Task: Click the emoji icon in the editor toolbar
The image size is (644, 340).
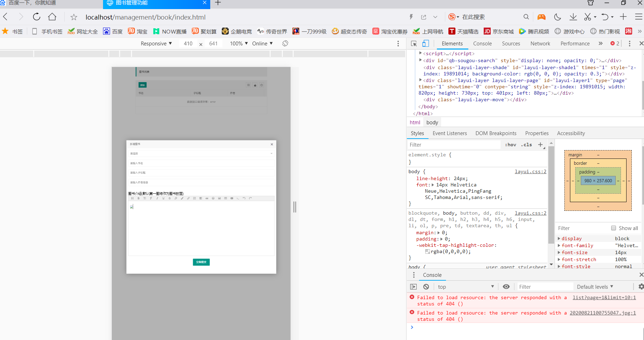Action: coord(213,198)
